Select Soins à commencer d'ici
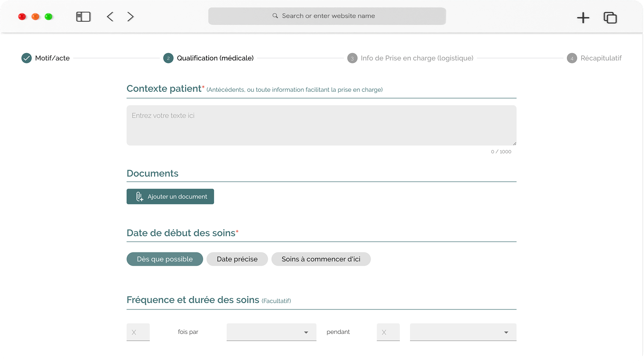 [321, 259]
